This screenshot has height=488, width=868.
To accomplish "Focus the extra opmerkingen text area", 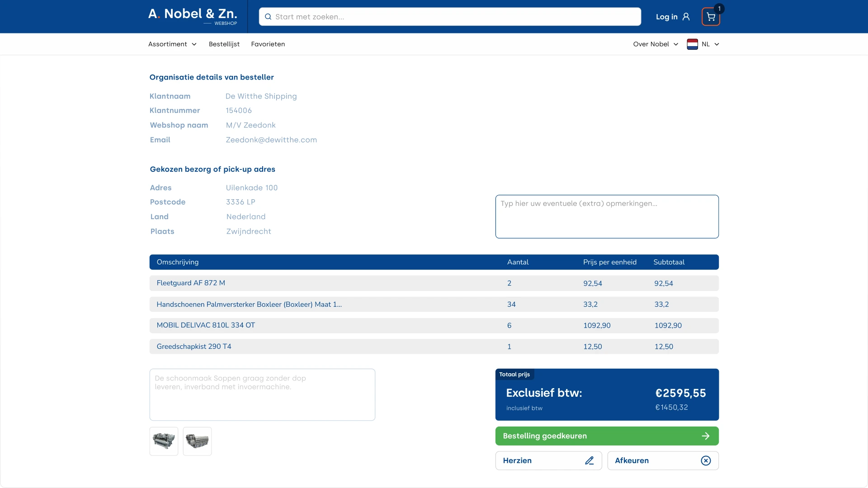I will (607, 217).
